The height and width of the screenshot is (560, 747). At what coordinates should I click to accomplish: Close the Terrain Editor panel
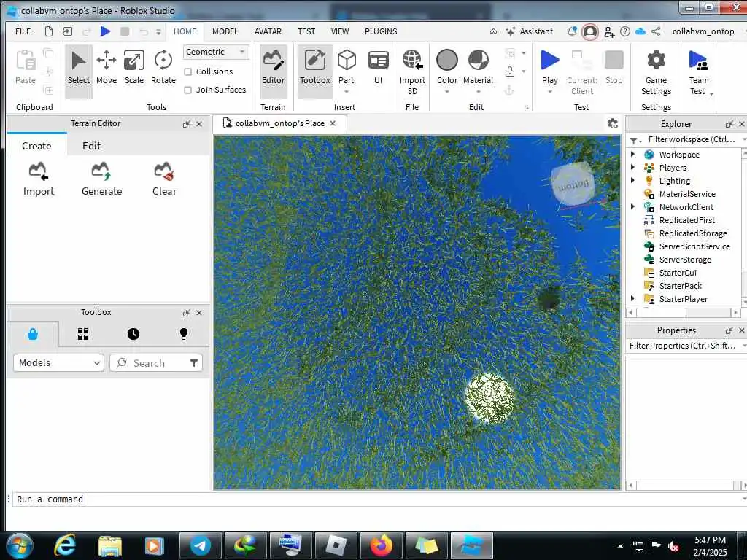click(199, 124)
